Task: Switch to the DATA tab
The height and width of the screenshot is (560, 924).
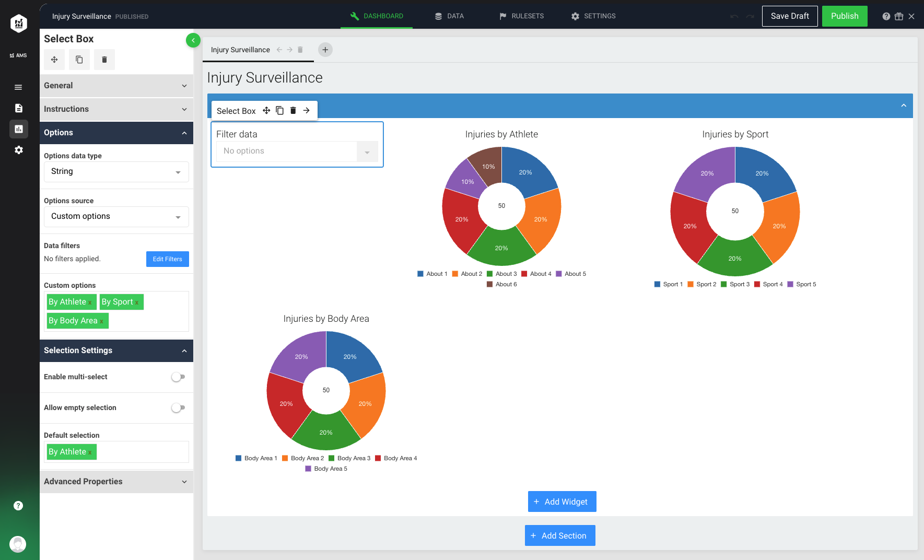Action: [x=449, y=16]
